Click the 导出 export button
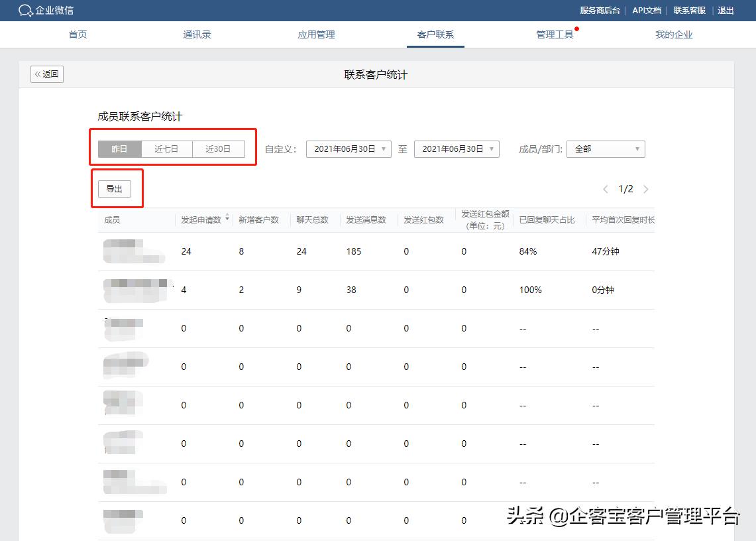Image resolution: width=756 pixels, height=541 pixels. [x=116, y=188]
